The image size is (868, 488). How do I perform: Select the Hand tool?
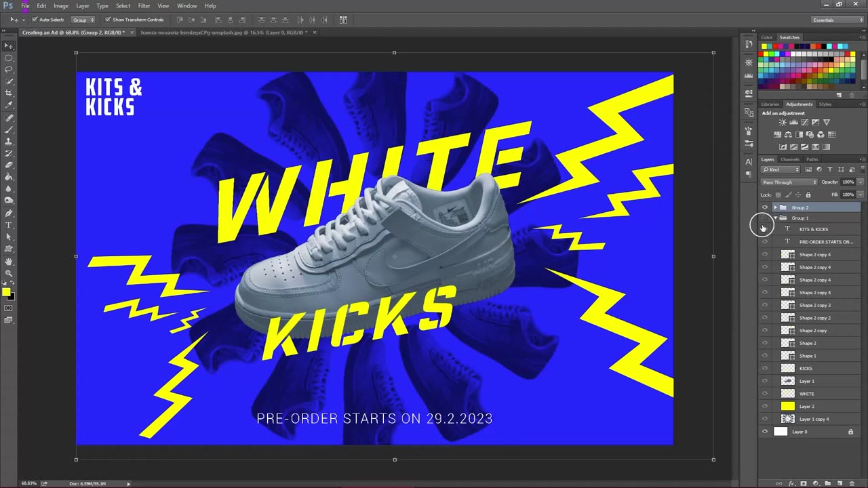pyautogui.click(x=9, y=261)
